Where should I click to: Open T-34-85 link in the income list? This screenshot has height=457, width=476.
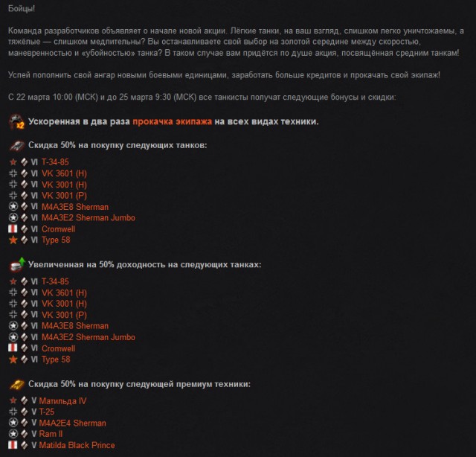[x=55, y=281]
